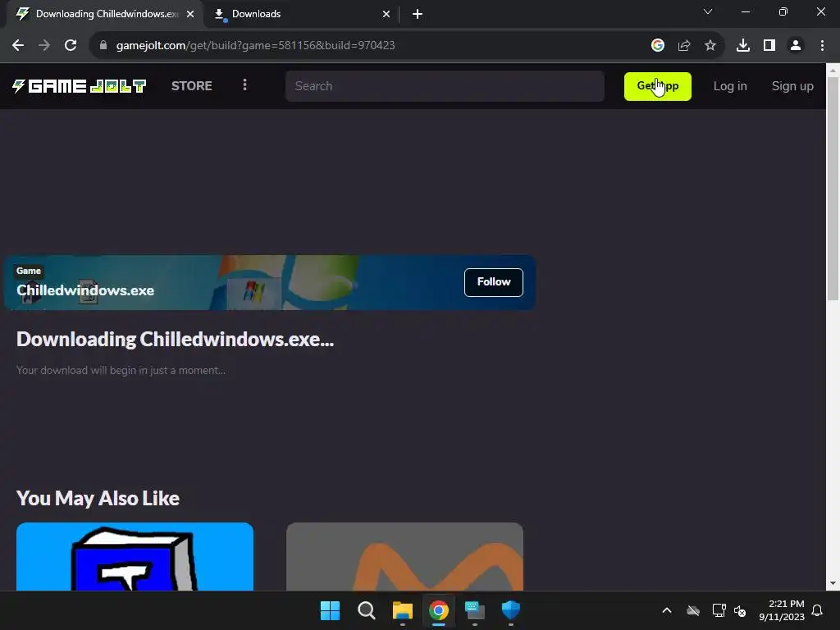840x630 pixels.
Task: Open the blue book game thumbnail
Action: [135, 557]
